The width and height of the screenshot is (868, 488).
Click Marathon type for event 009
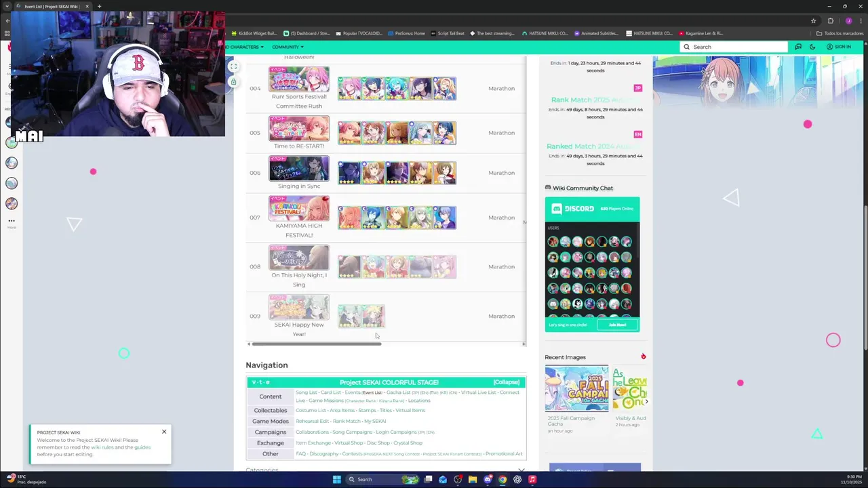pos(501,316)
